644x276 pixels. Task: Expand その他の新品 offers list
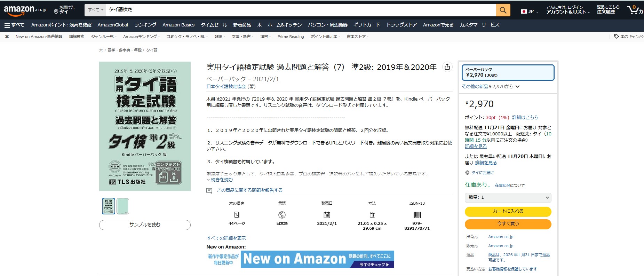(x=491, y=87)
